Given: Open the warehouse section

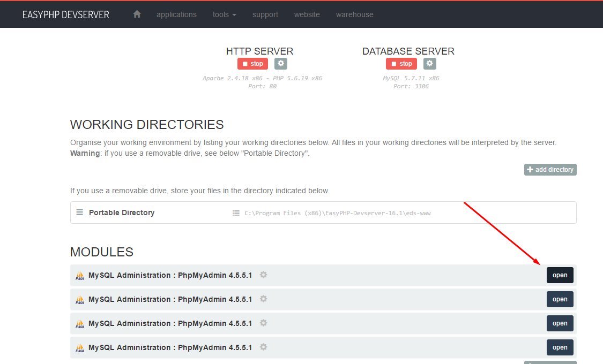Looking at the screenshot, I should tap(355, 14).
